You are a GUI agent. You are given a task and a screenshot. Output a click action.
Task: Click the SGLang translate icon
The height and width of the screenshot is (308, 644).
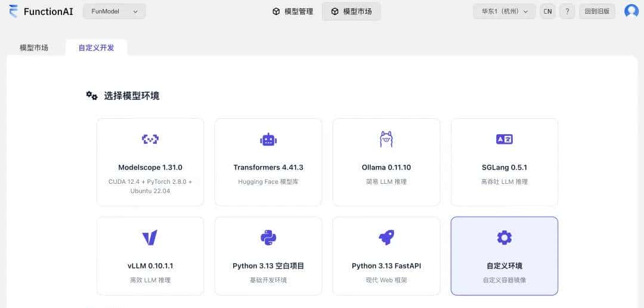pos(504,140)
